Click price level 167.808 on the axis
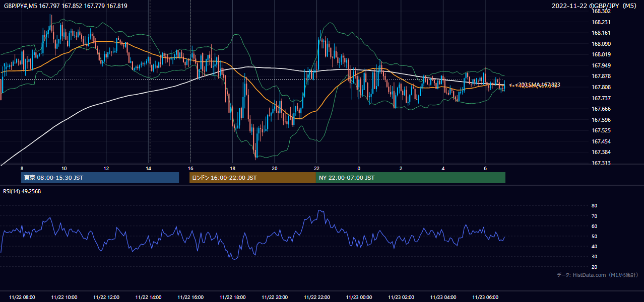Viewport: 644px width, 302px height. pyautogui.click(x=601, y=87)
